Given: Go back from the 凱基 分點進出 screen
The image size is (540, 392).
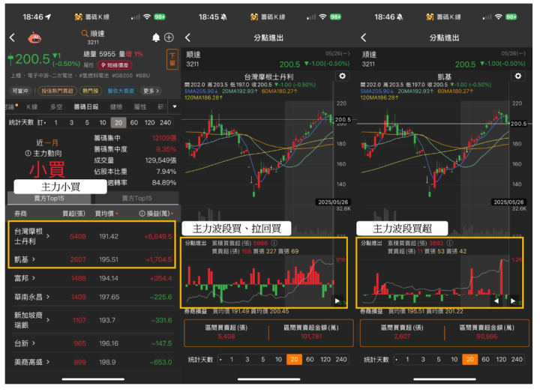Looking at the screenshot, I should (x=364, y=37).
